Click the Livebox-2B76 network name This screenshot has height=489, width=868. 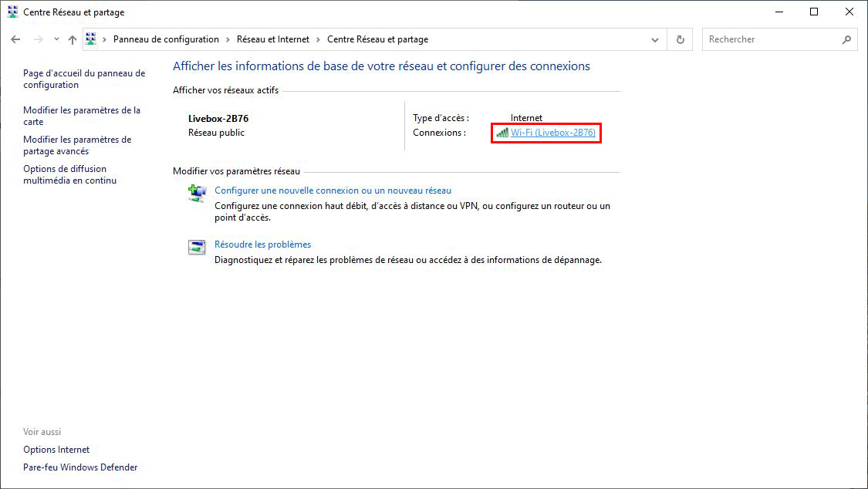click(218, 118)
